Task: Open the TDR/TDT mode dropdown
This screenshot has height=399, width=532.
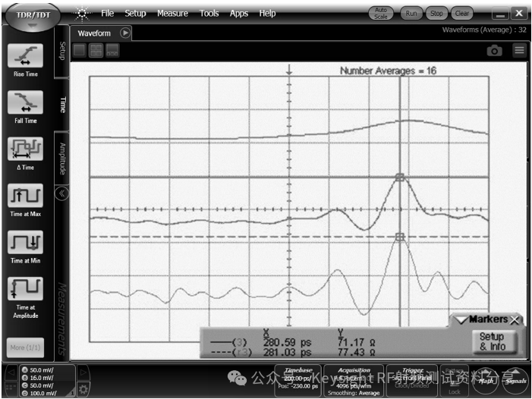Action: [x=33, y=17]
